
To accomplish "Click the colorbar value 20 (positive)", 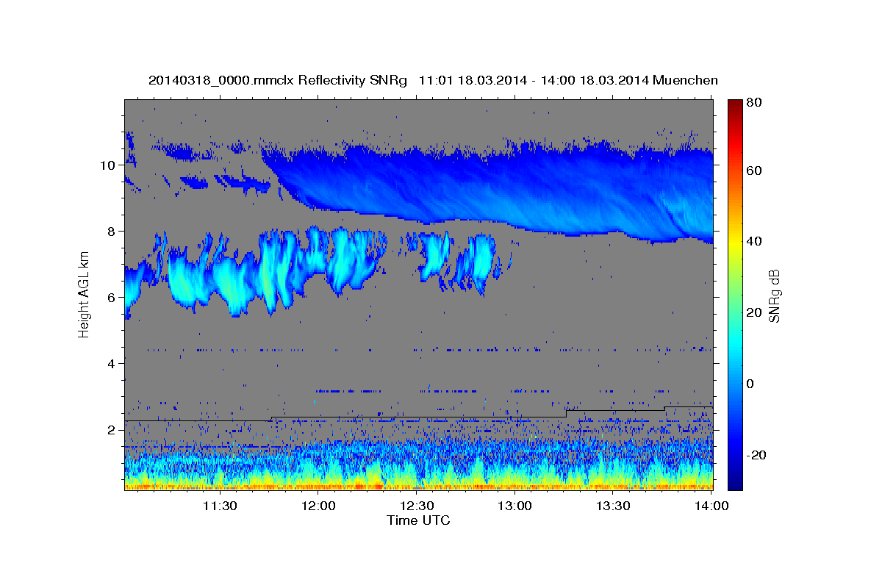I will tap(755, 313).
